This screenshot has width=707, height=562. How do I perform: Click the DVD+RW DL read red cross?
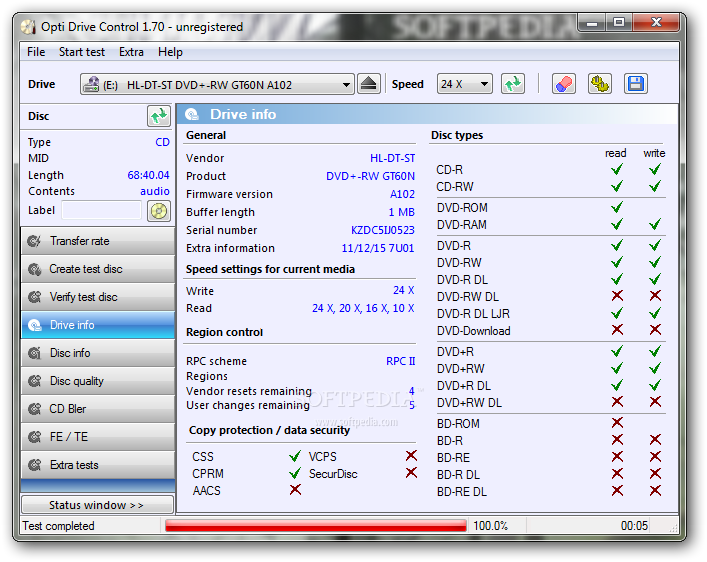pos(617,402)
